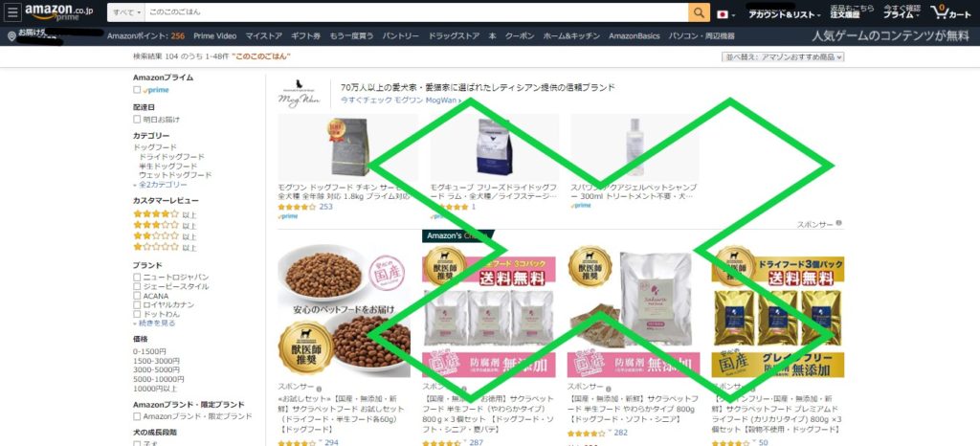The height and width of the screenshot is (446, 980).
Task: Open the クーポン navigation item
Action: (520, 36)
